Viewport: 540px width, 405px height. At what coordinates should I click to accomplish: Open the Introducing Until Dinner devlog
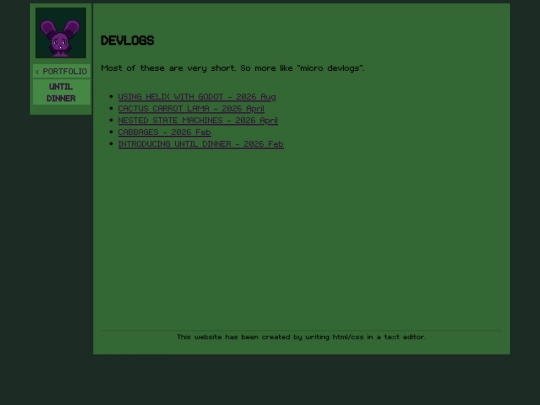201,144
